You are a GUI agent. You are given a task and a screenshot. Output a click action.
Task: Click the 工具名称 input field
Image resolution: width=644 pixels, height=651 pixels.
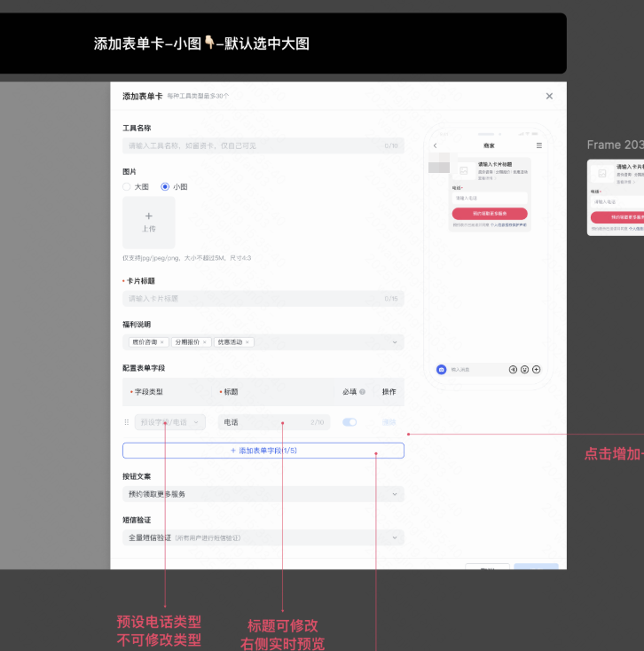click(263, 145)
